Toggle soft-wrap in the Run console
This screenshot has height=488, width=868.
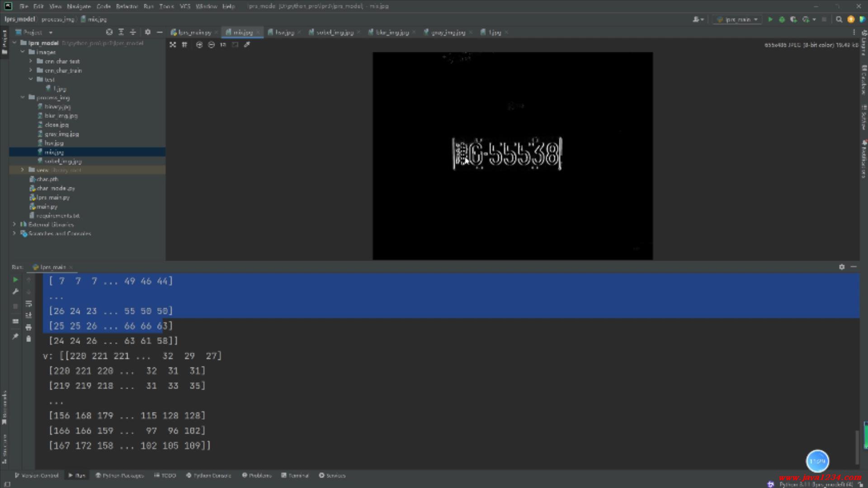point(28,304)
